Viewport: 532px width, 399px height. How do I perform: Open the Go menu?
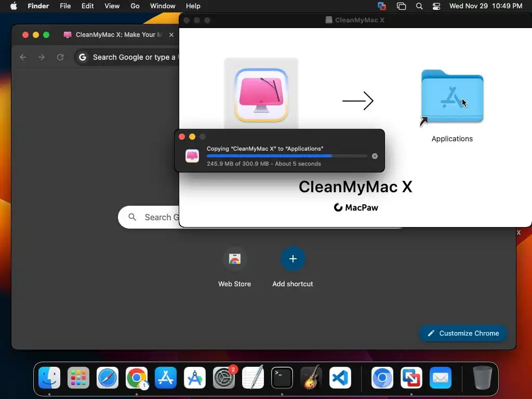coord(135,6)
